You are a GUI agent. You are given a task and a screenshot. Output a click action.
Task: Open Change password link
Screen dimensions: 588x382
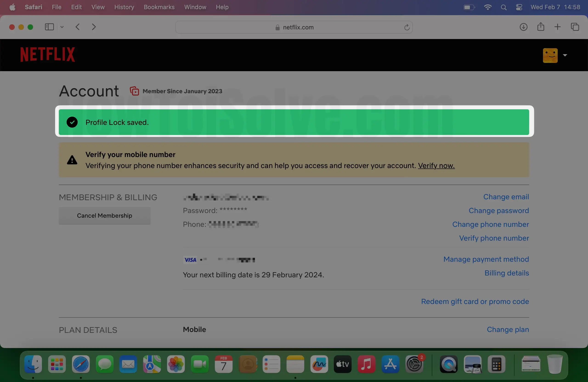click(x=499, y=210)
